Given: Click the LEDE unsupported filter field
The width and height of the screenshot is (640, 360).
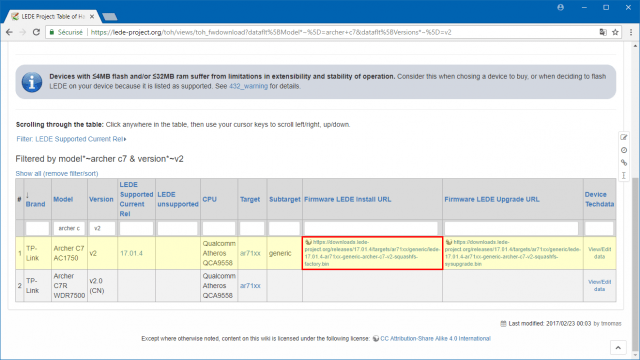Looking at the screenshot, I should tap(178, 228).
